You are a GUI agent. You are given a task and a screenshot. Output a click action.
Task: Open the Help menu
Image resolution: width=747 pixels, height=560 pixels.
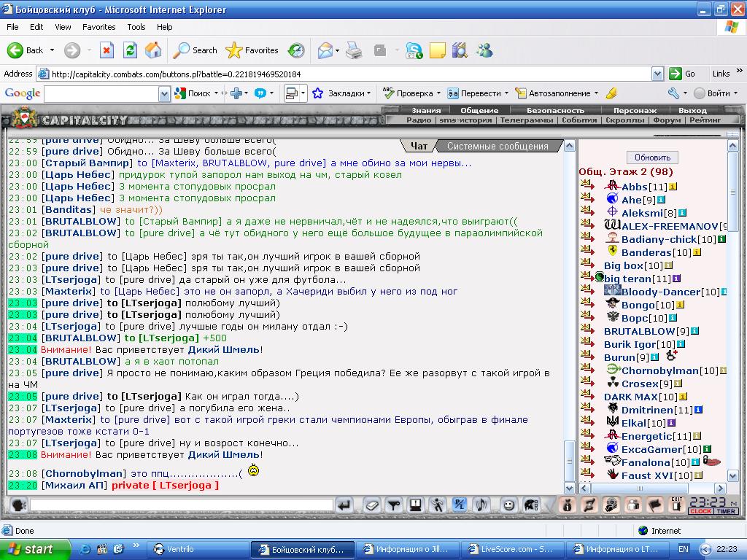(164, 27)
